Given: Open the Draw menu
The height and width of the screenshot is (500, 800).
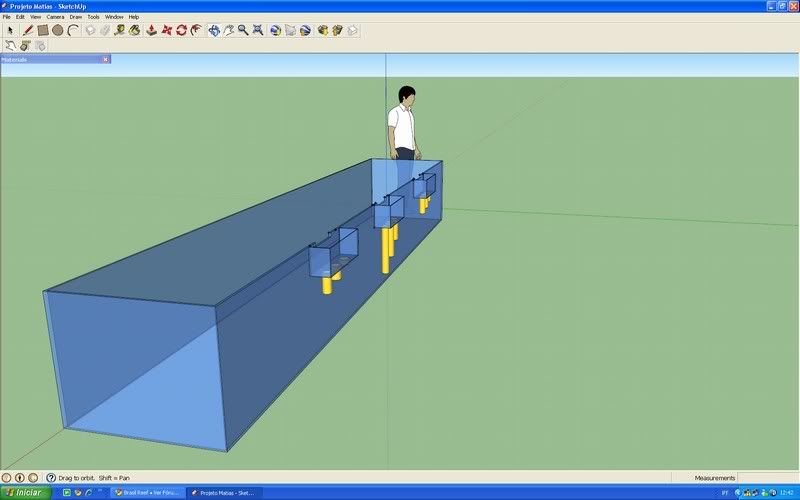Looking at the screenshot, I should (76, 17).
